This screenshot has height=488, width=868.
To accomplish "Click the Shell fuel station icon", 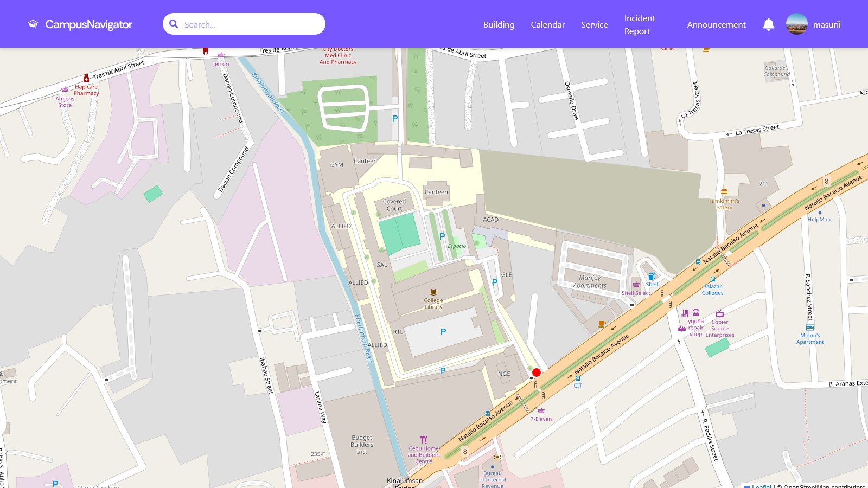I will pyautogui.click(x=652, y=277).
